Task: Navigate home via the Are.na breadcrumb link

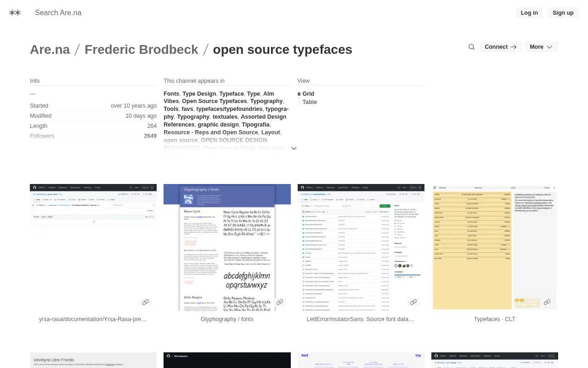Action: tap(50, 49)
